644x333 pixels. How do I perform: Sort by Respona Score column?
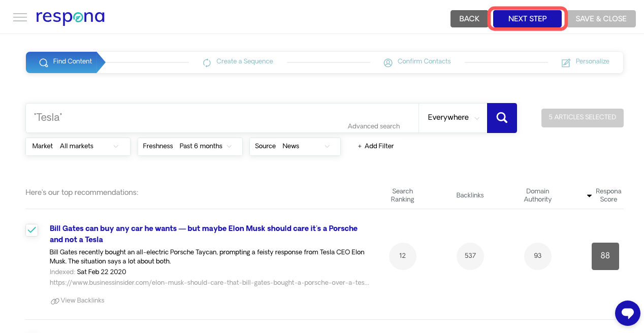(608, 195)
